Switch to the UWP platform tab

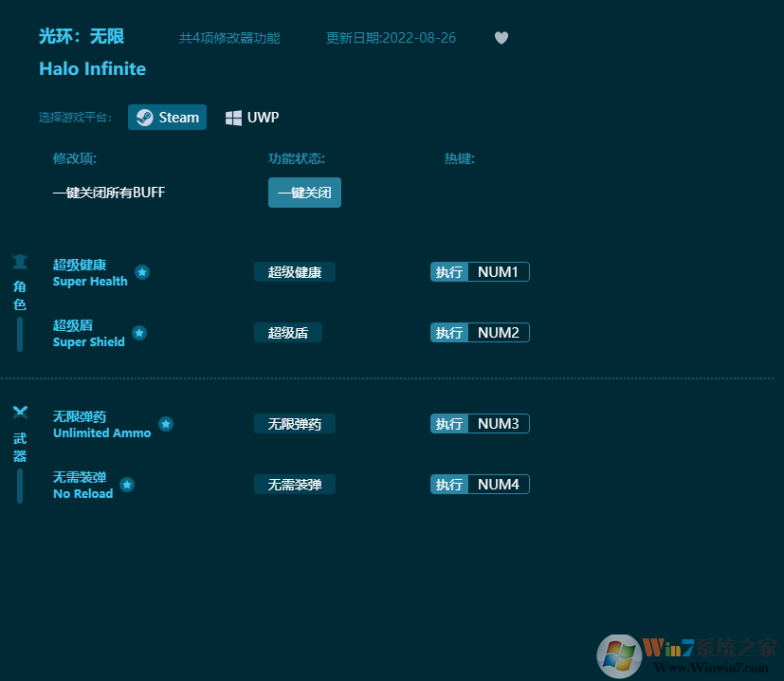click(252, 117)
